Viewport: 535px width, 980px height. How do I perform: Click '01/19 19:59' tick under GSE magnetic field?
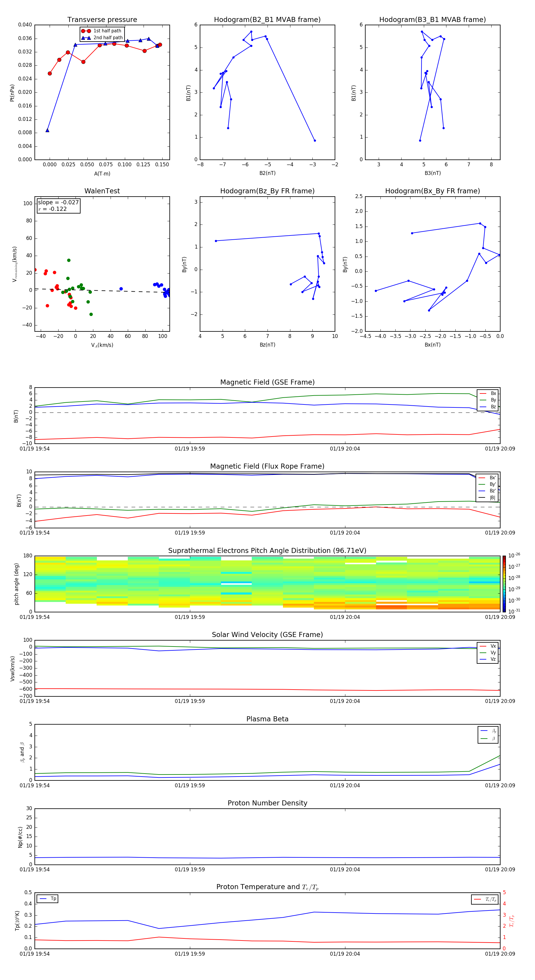tap(190, 449)
